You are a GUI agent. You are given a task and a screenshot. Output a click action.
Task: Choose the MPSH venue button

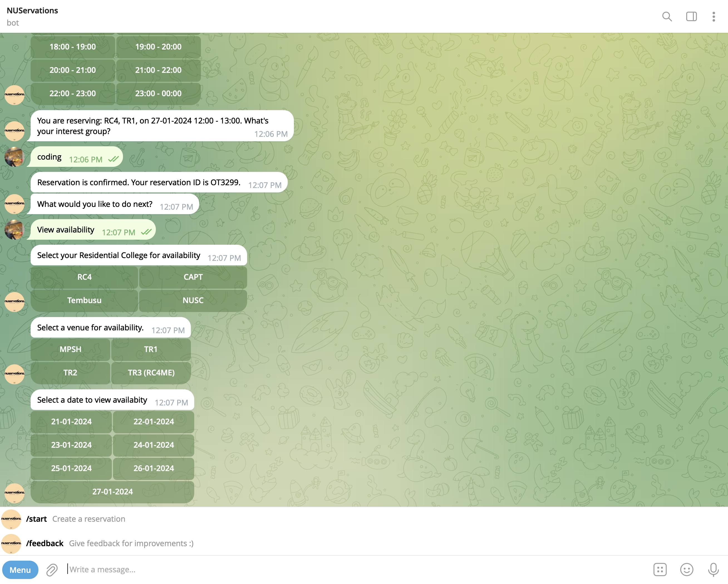70,349
